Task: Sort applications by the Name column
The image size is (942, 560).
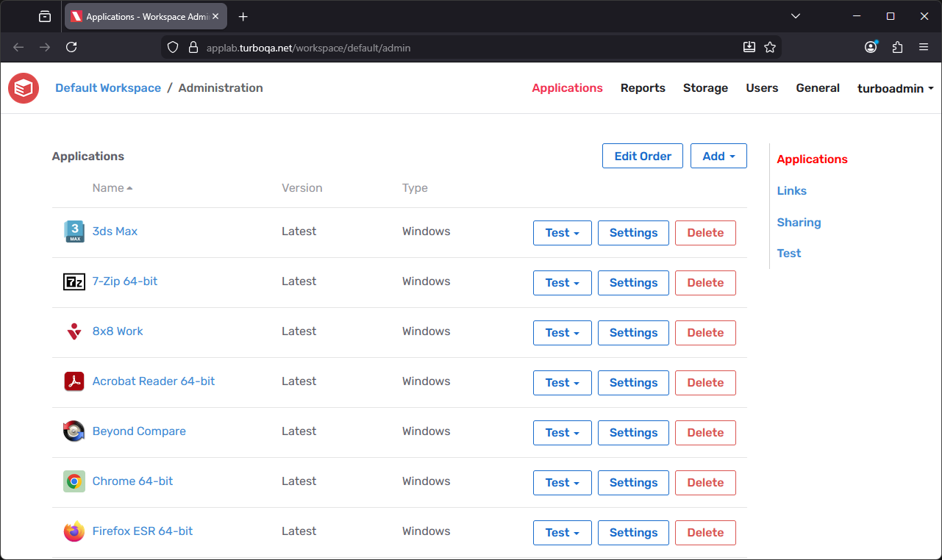Action: click(x=112, y=187)
